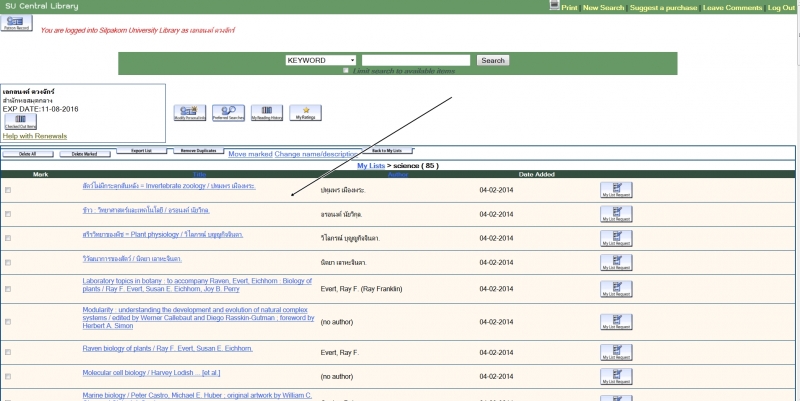800x401 pixels.
Task: Open Plant physiology title link
Action: point(163,235)
